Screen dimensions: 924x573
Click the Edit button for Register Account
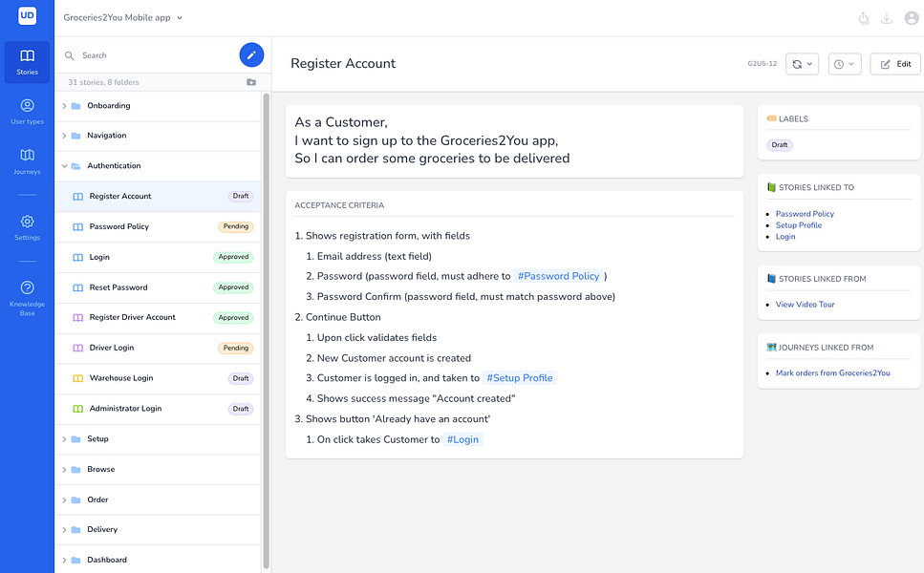point(894,63)
